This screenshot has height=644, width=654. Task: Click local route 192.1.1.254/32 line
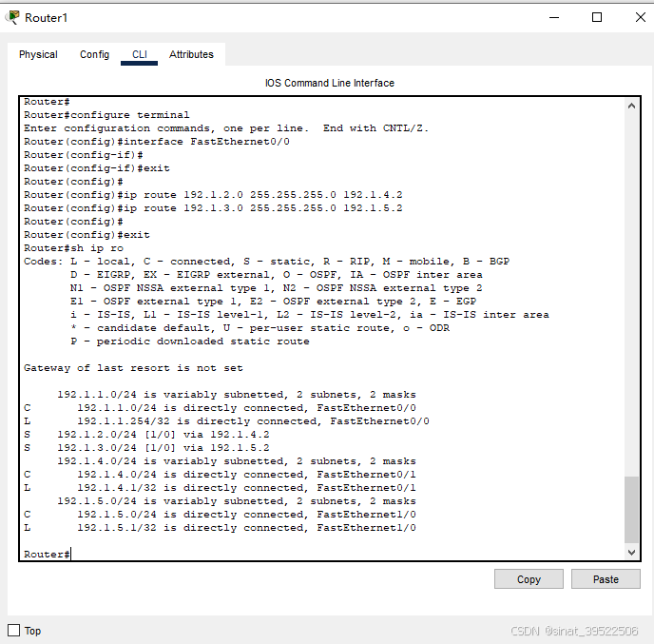(226, 421)
